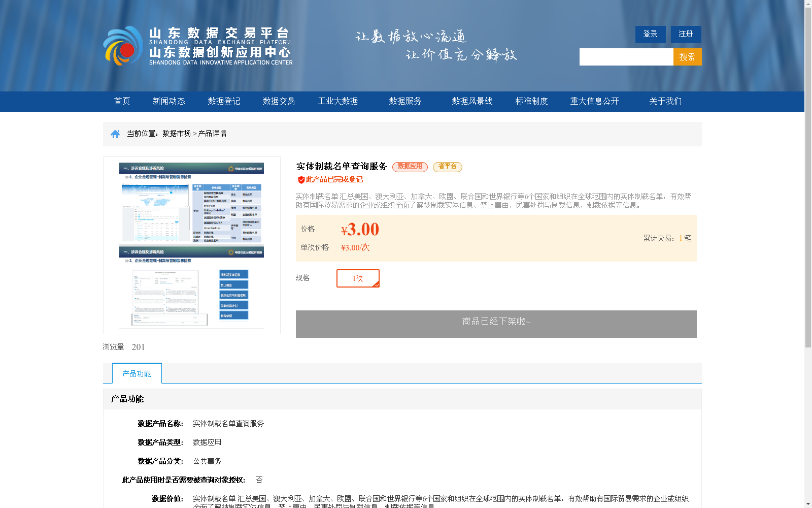Click the authorization answer 否
812x508 pixels.
pyautogui.click(x=259, y=480)
